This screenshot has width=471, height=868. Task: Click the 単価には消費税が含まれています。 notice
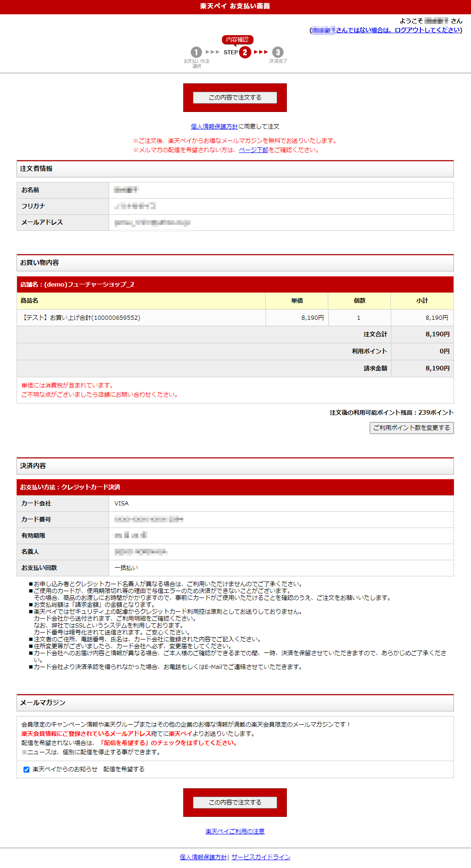[68, 385]
